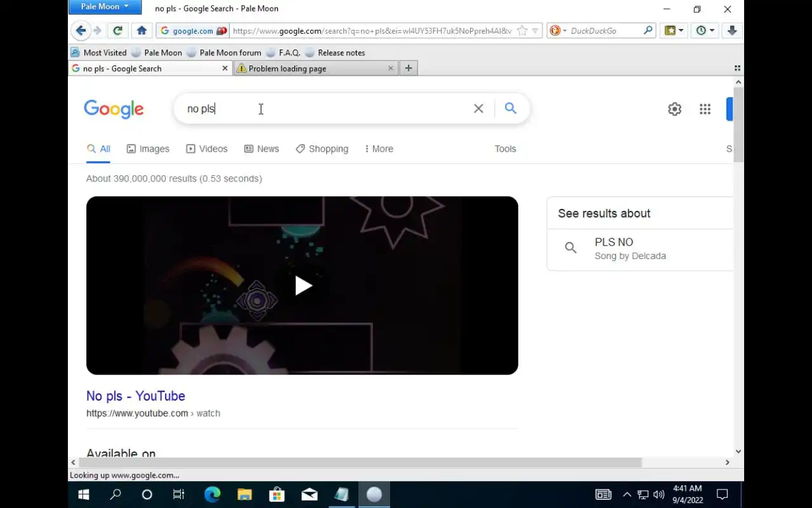Switch to News results
Screen dimensions: 812x508
[x=261, y=149]
